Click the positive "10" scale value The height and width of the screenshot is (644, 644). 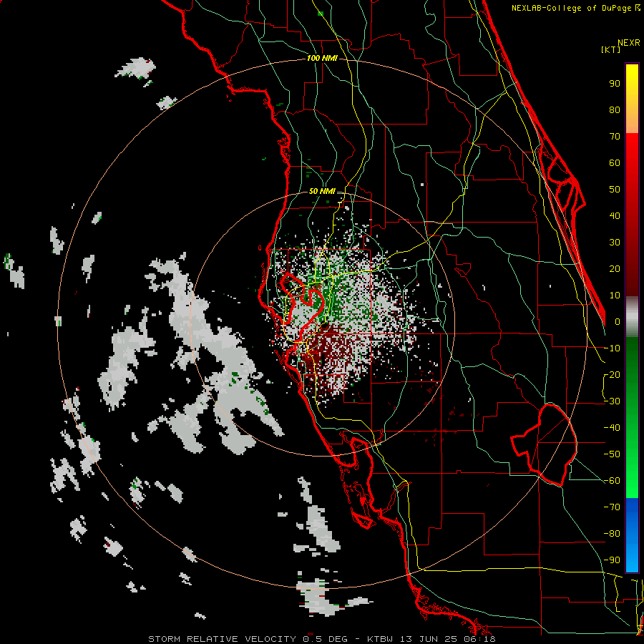(x=615, y=296)
